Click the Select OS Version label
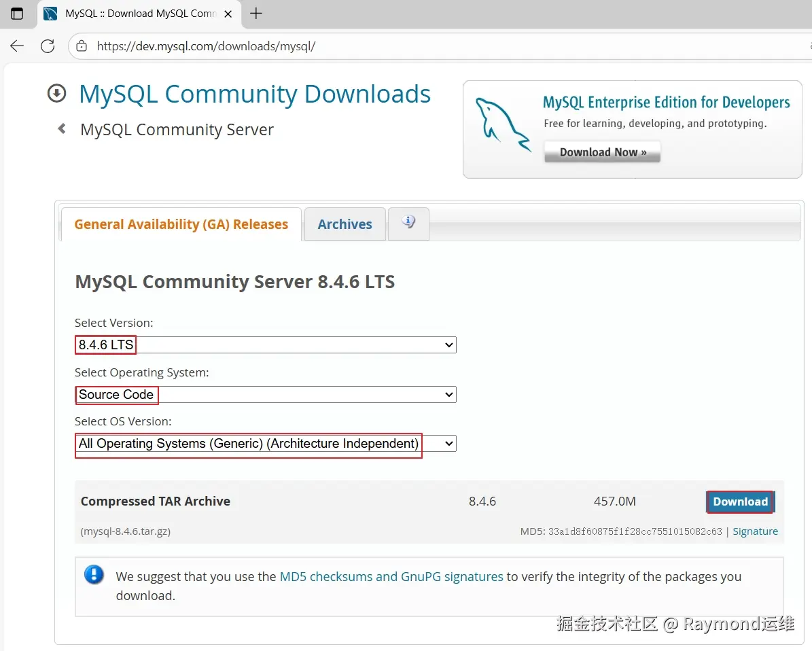The width and height of the screenshot is (812, 651). coord(123,421)
